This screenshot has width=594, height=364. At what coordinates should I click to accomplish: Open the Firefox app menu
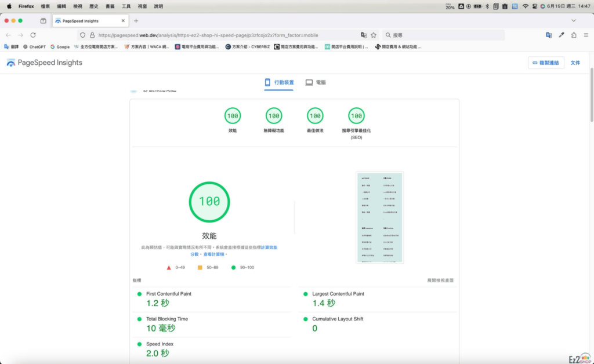point(26,6)
